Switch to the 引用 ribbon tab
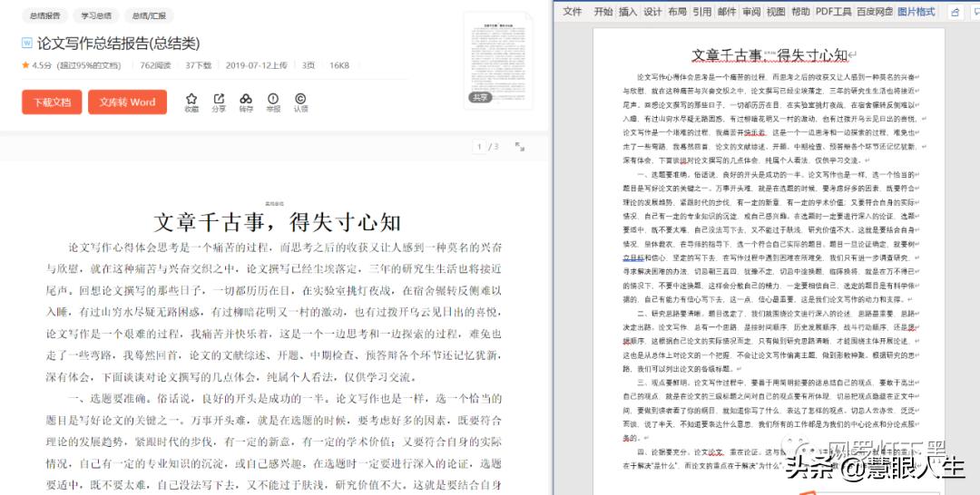The height and width of the screenshot is (495, 980). [x=701, y=11]
